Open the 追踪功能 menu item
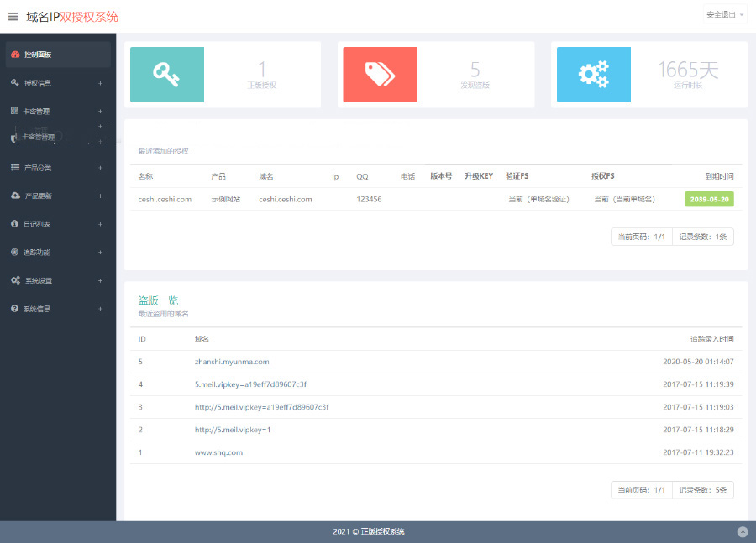756x543 pixels. pyautogui.click(x=37, y=253)
